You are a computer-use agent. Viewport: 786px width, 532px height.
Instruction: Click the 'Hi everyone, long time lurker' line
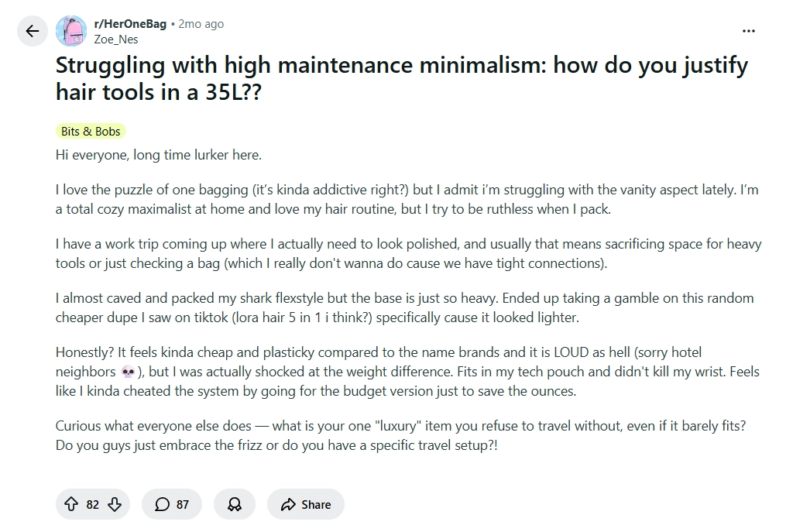pos(159,155)
